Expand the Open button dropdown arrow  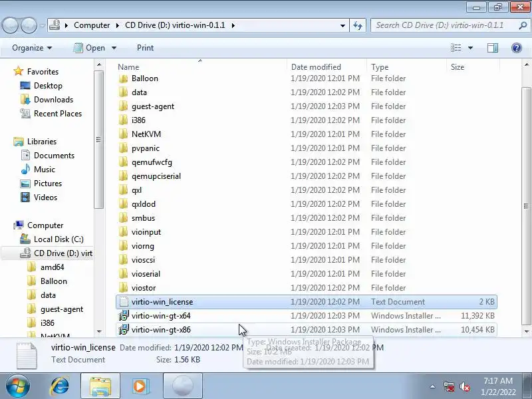point(114,48)
